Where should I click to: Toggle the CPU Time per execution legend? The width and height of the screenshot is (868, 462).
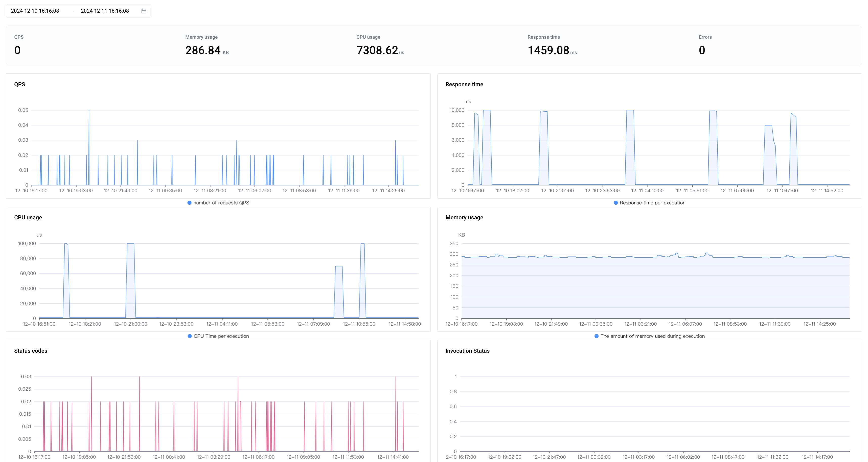tap(218, 336)
